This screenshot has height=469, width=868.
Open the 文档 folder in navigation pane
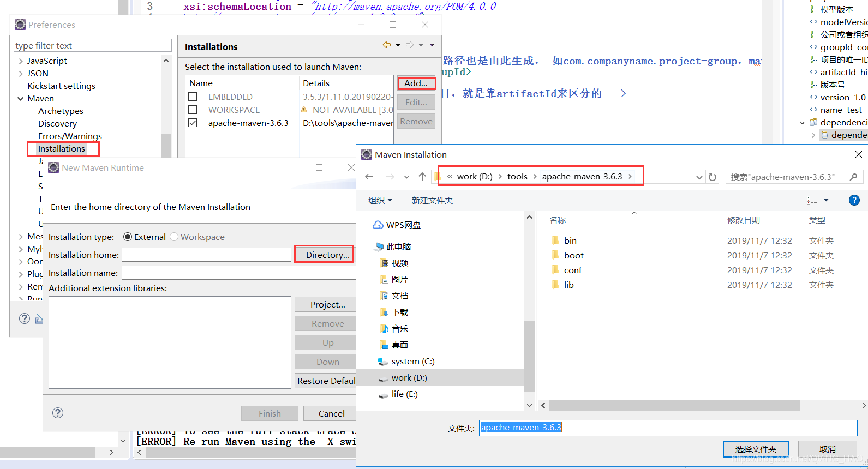tap(394, 296)
